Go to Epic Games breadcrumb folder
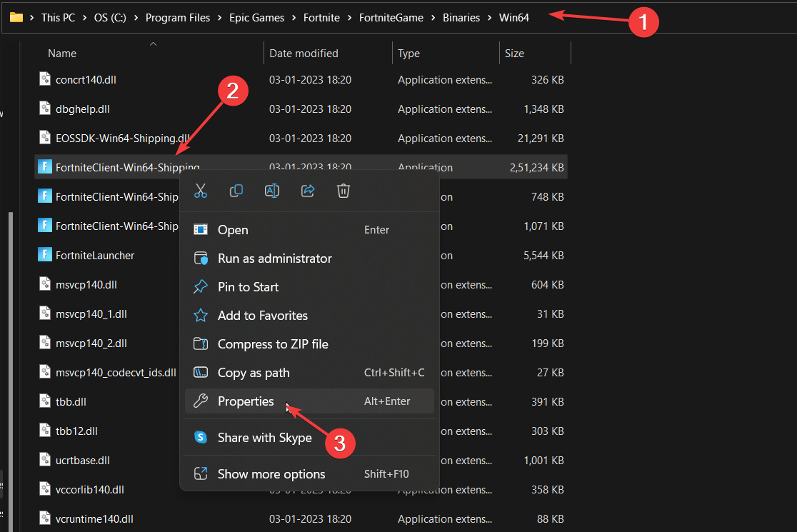The image size is (797, 532). [x=256, y=18]
